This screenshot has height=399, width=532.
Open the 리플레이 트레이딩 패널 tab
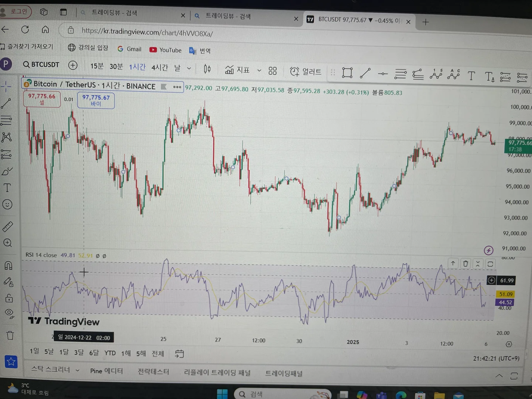point(217,372)
